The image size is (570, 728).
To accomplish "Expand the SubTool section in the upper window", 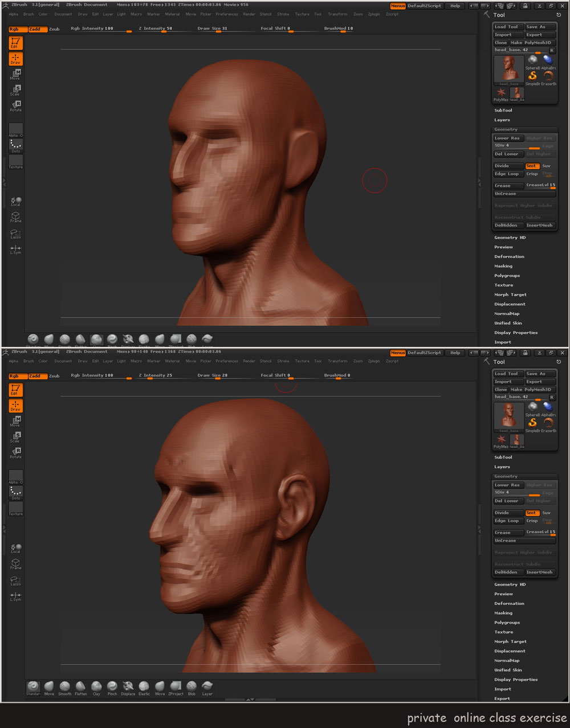I will pos(503,111).
